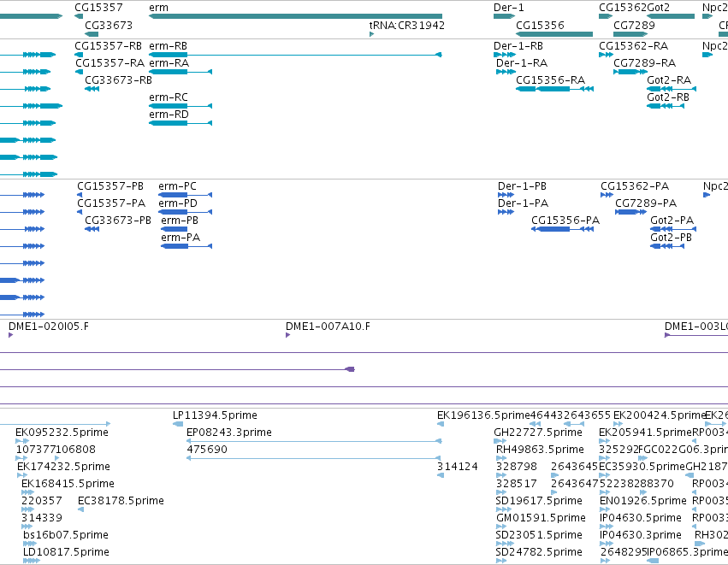
Task: Select the Got2 gene bar
Action: [671, 16]
